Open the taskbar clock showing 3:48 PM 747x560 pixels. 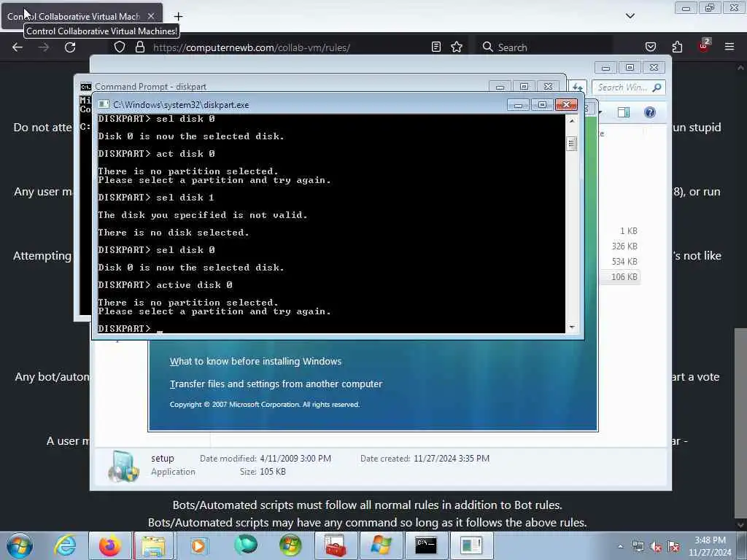(710, 546)
